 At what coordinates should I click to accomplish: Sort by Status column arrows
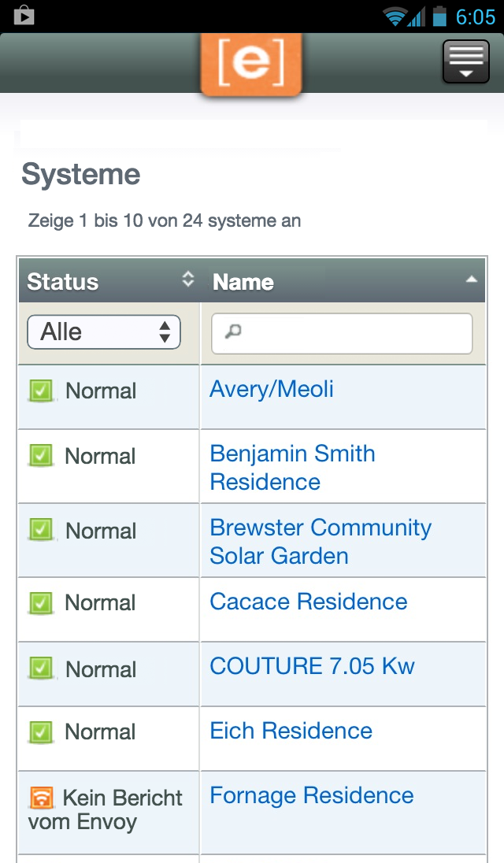tap(188, 280)
